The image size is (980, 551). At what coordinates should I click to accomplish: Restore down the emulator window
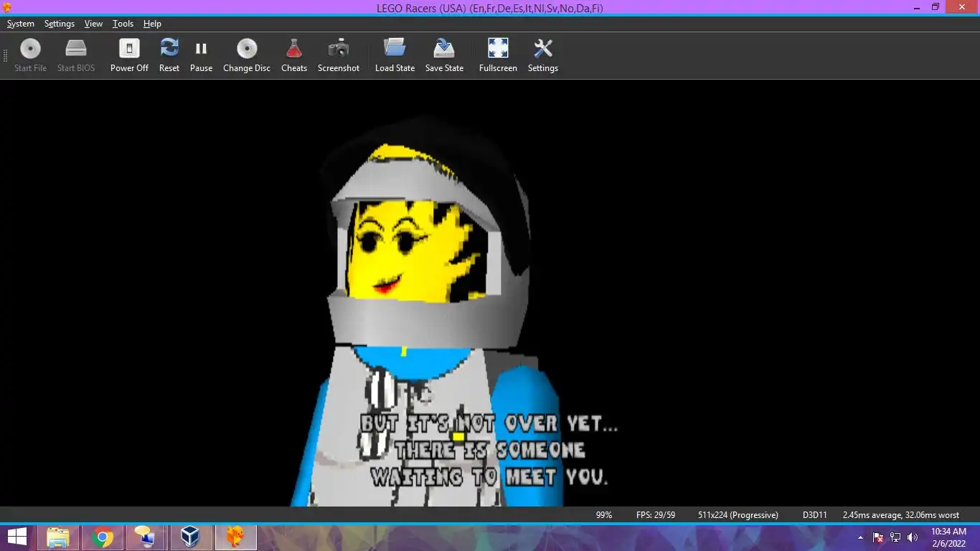tap(936, 7)
